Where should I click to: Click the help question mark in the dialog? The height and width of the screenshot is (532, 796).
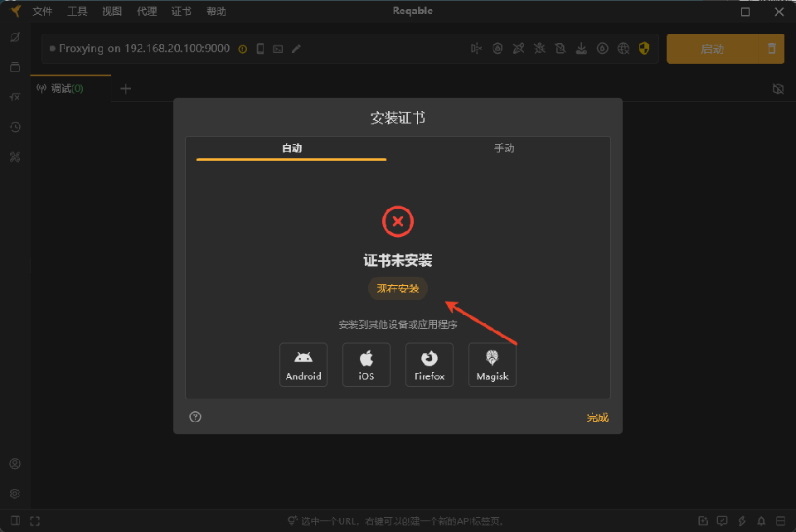click(x=195, y=417)
